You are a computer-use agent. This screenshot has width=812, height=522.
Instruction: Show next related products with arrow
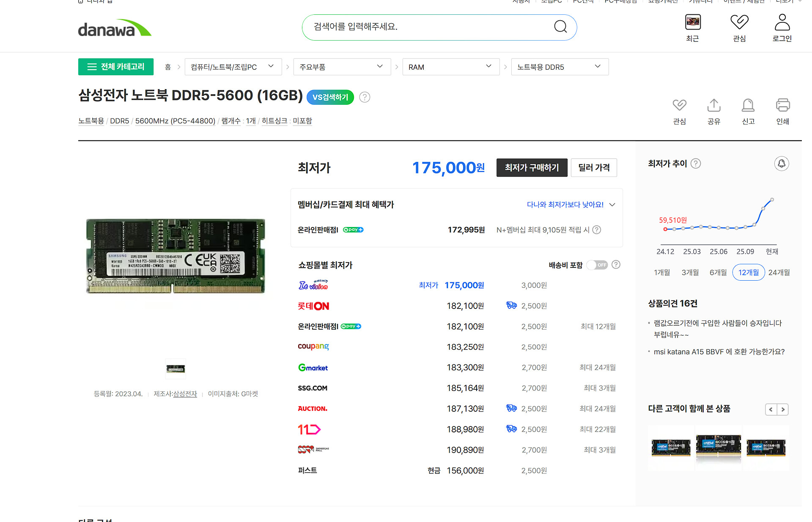[x=783, y=409]
